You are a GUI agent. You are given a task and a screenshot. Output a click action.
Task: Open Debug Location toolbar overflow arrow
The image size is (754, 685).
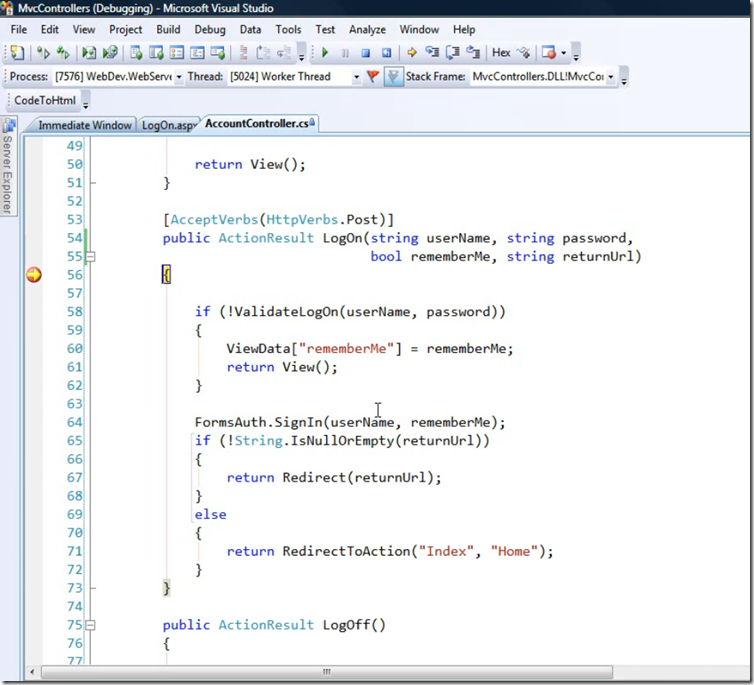tap(624, 78)
